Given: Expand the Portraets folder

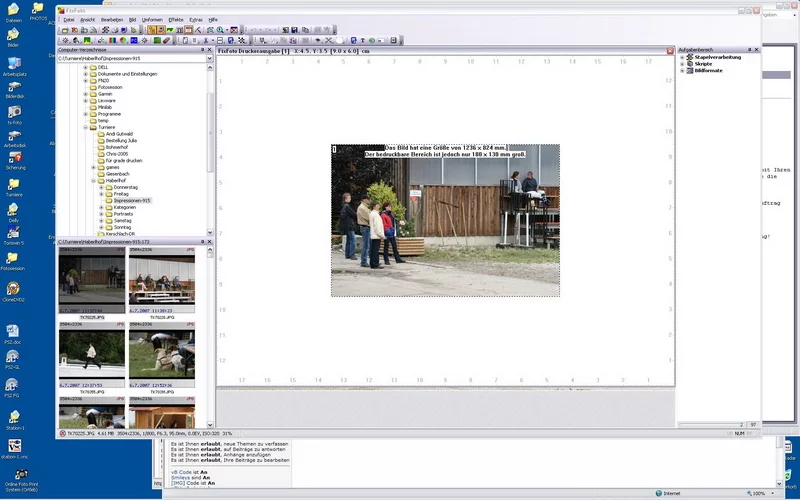Looking at the screenshot, I should (101, 214).
